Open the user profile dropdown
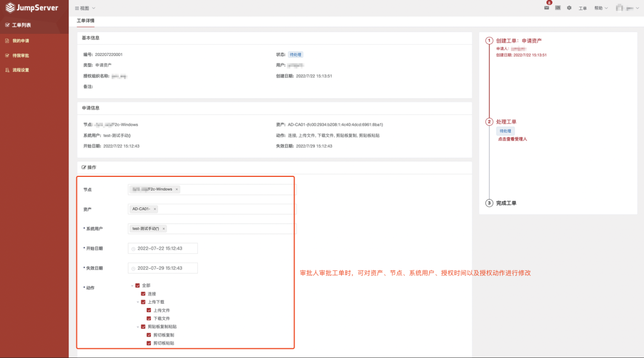This screenshot has width=644, height=358. [x=627, y=8]
